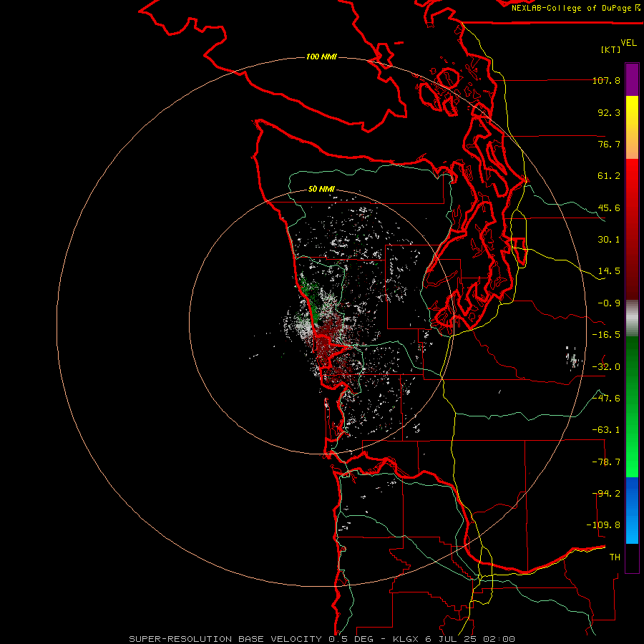
Task: Click the 30.1 velocity legend value
Action: tap(609, 240)
